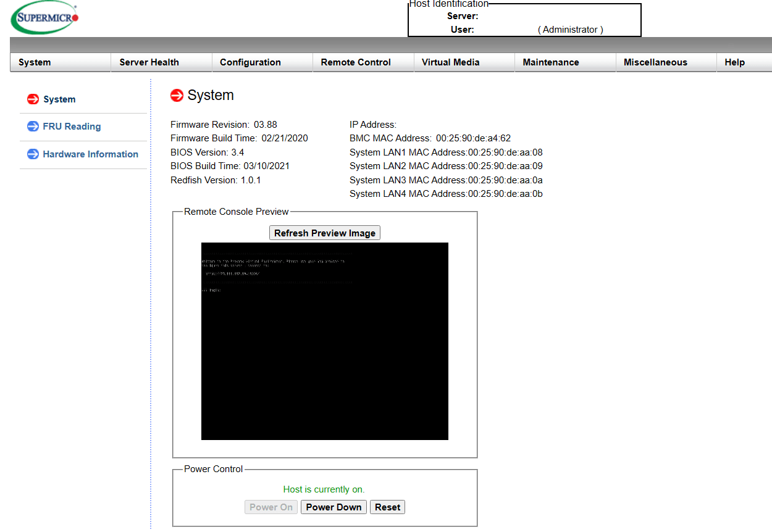Open the Virtual Media menu
772x532 pixels.
(464, 62)
